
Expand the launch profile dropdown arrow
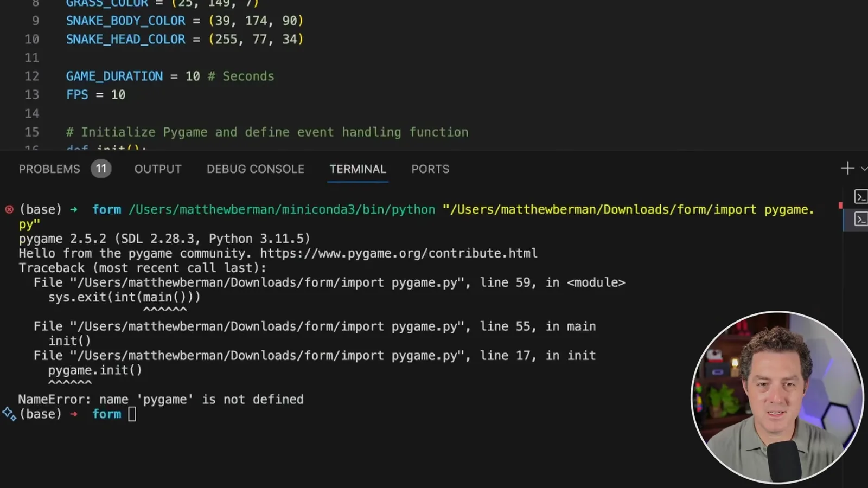coord(864,169)
